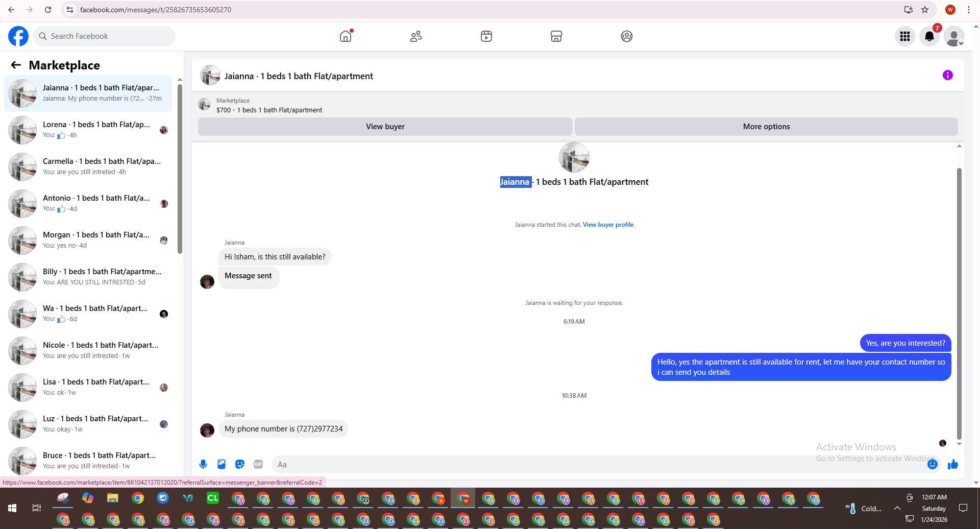Click the conversation list scrollbar
The width and height of the screenshot is (980, 529).
pyautogui.click(x=180, y=169)
